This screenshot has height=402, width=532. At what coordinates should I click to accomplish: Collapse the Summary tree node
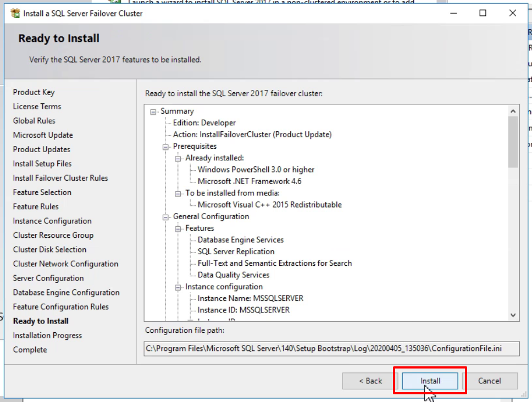point(153,111)
